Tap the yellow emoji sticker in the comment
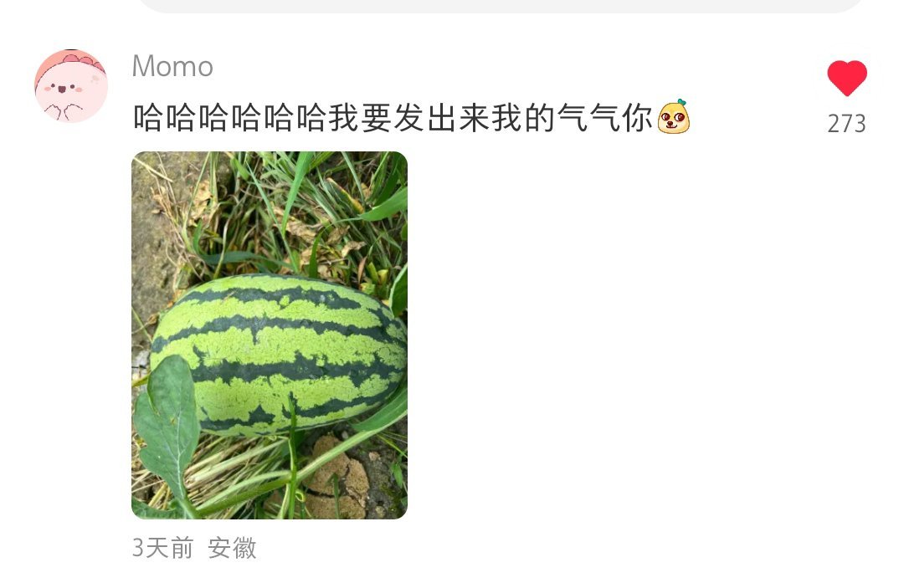The width and height of the screenshot is (904, 588). click(x=673, y=117)
